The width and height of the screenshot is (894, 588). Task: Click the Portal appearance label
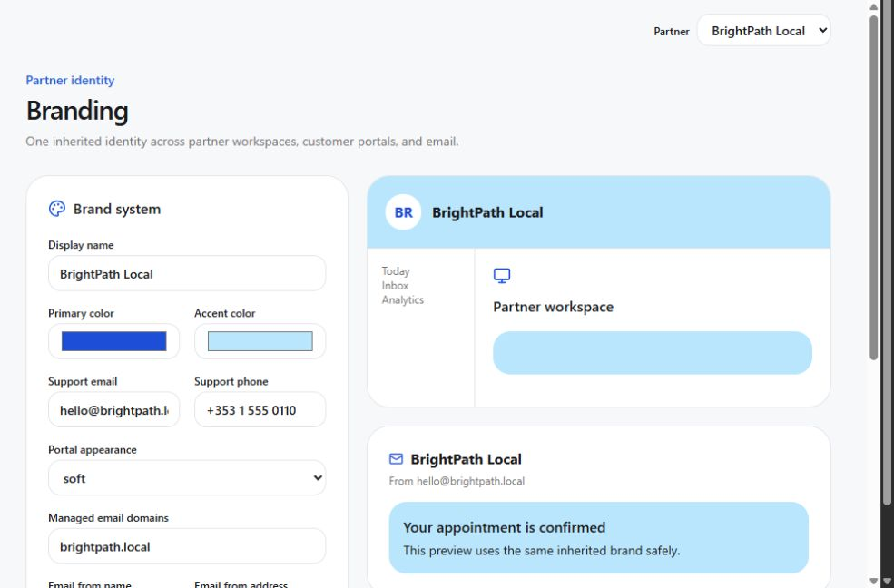93,449
